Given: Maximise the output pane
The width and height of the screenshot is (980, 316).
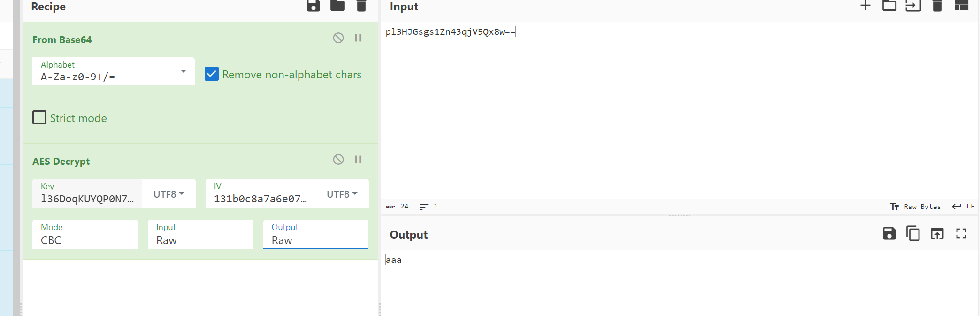Looking at the screenshot, I should (961, 233).
